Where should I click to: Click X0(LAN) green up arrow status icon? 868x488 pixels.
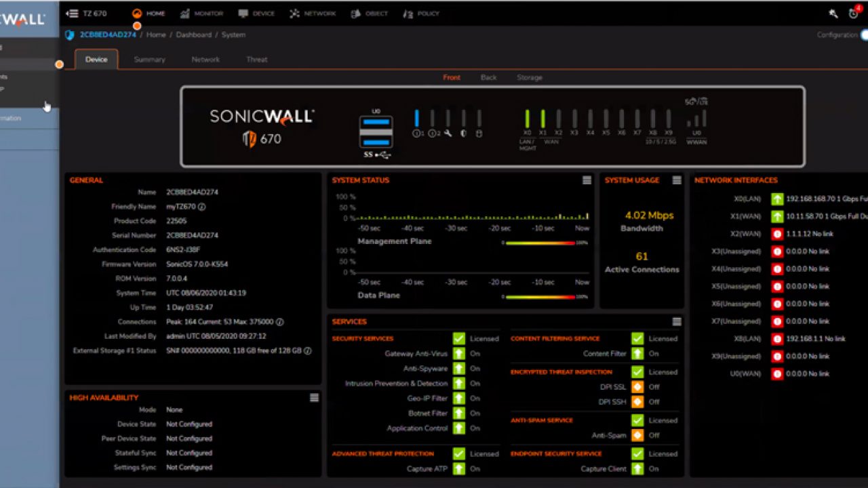click(777, 199)
